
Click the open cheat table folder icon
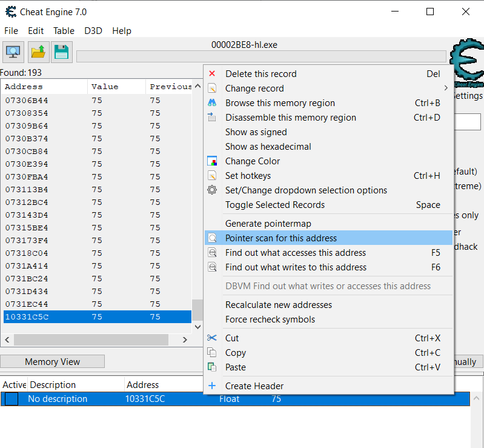point(38,52)
